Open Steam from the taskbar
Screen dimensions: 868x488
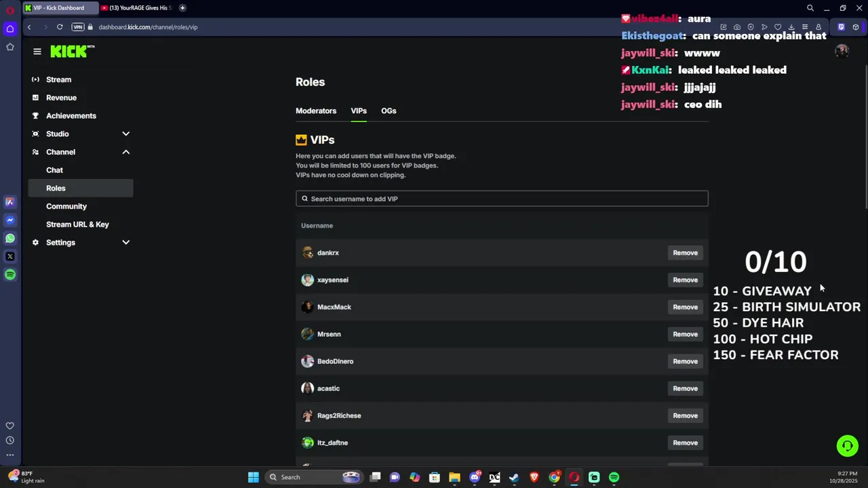[x=514, y=477]
